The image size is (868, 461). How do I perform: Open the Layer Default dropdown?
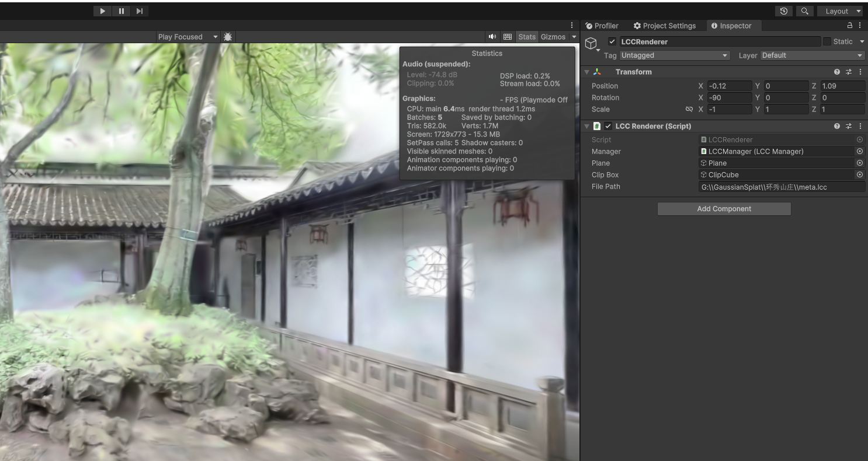tap(812, 55)
